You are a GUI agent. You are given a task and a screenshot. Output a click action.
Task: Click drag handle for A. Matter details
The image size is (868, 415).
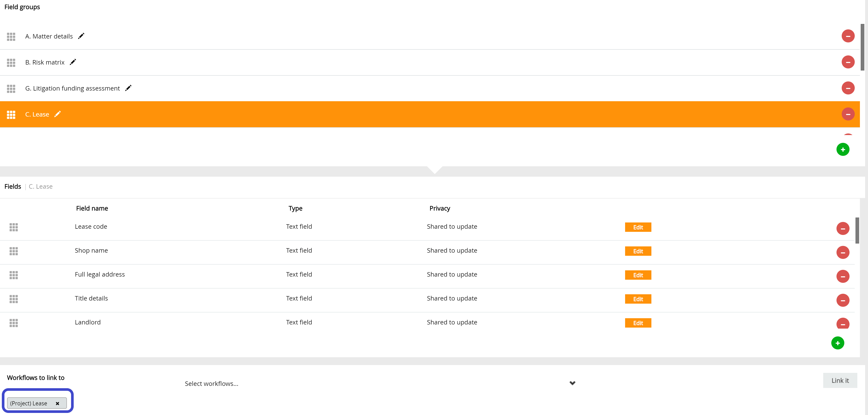coord(11,37)
